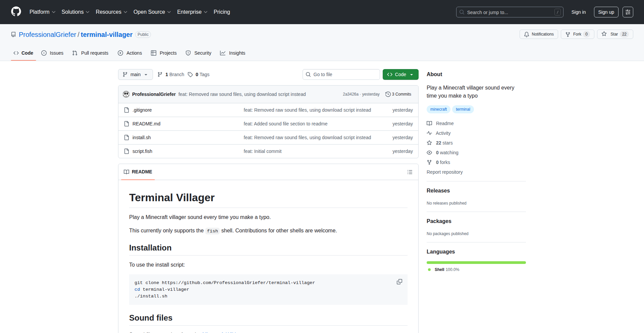Open the README.md file
This screenshot has height=333, width=644.
[146, 124]
